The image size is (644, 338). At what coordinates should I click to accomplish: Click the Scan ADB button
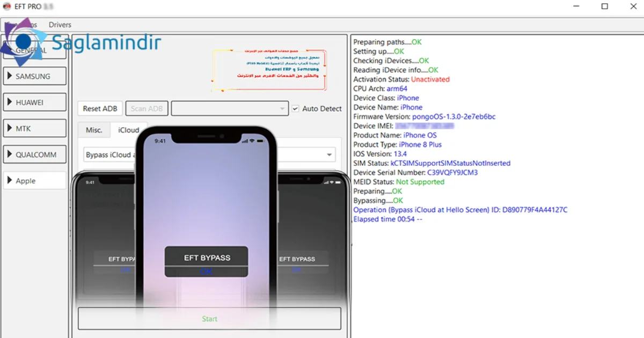147,108
